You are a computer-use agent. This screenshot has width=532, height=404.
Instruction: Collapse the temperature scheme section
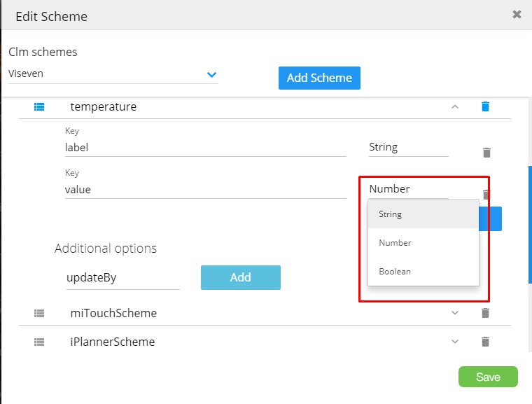point(455,106)
